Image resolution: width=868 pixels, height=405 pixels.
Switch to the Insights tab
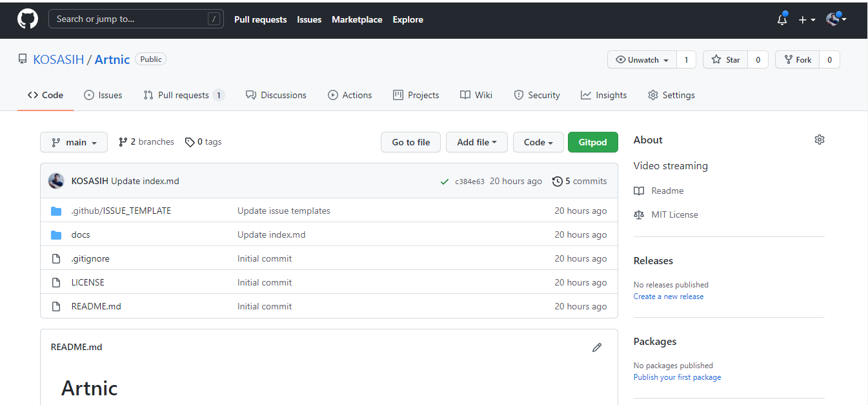(604, 95)
